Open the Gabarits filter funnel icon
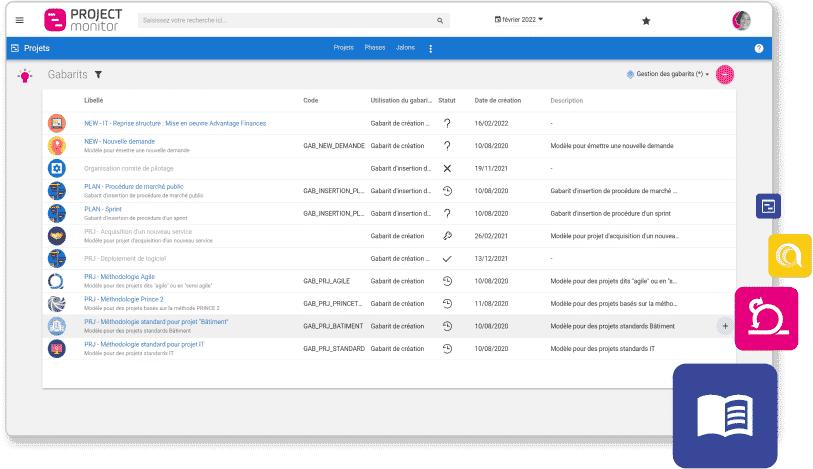Viewport: 813px width, 469px height. point(98,75)
